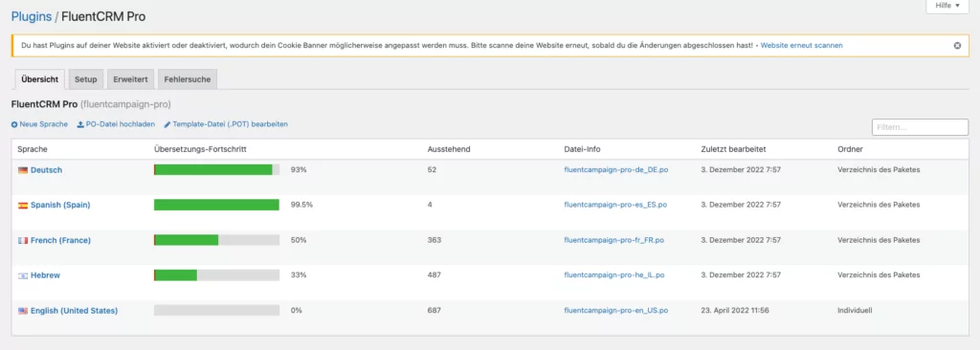Click the French 50% progress bar
Image resolution: width=980 pixels, height=350 pixels.
(x=216, y=241)
